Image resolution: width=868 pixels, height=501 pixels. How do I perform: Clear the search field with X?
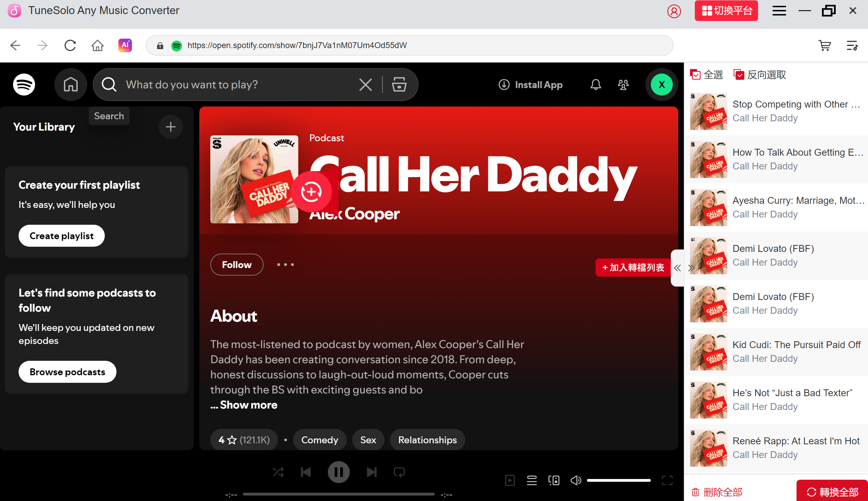(x=365, y=84)
